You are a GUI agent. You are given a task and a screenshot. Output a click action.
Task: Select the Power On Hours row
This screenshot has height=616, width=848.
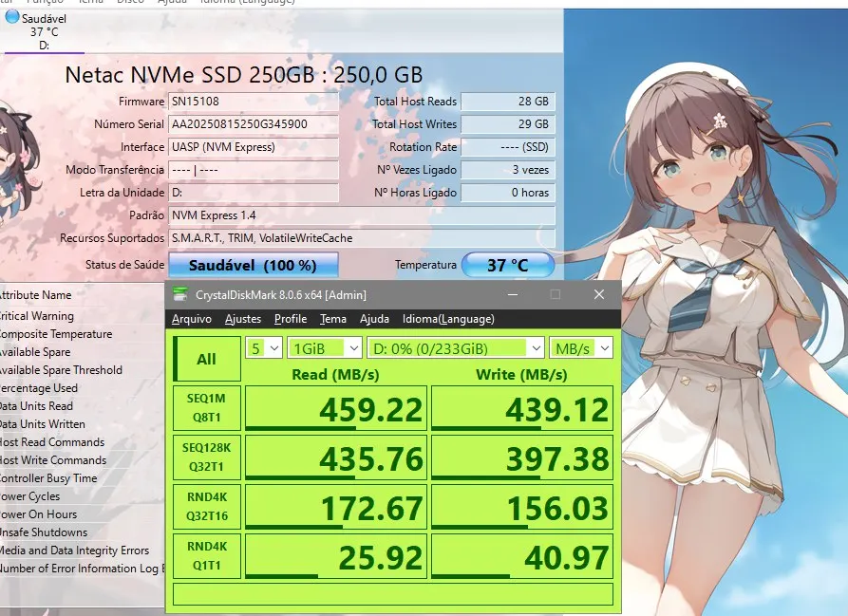coord(83,513)
